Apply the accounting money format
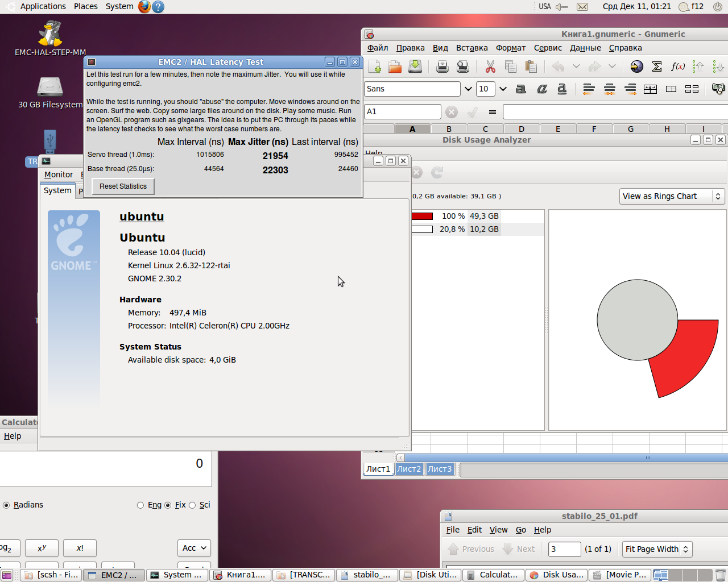The image size is (728, 582). [x=718, y=89]
